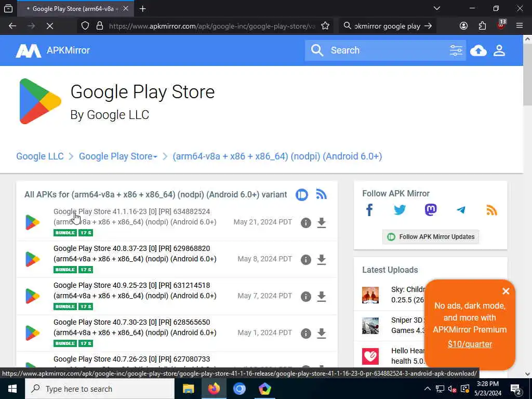Open a new browser tab
This screenshot has height=399, width=532.
pos(142,9)
